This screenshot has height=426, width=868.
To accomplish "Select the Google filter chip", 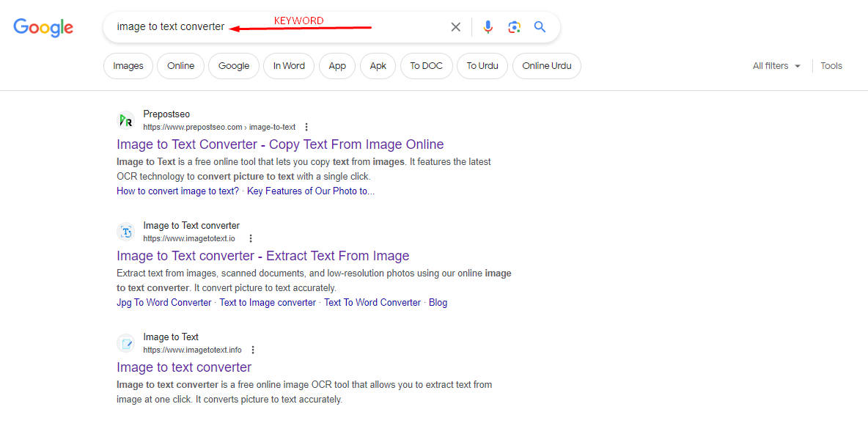I will [234, 66].
